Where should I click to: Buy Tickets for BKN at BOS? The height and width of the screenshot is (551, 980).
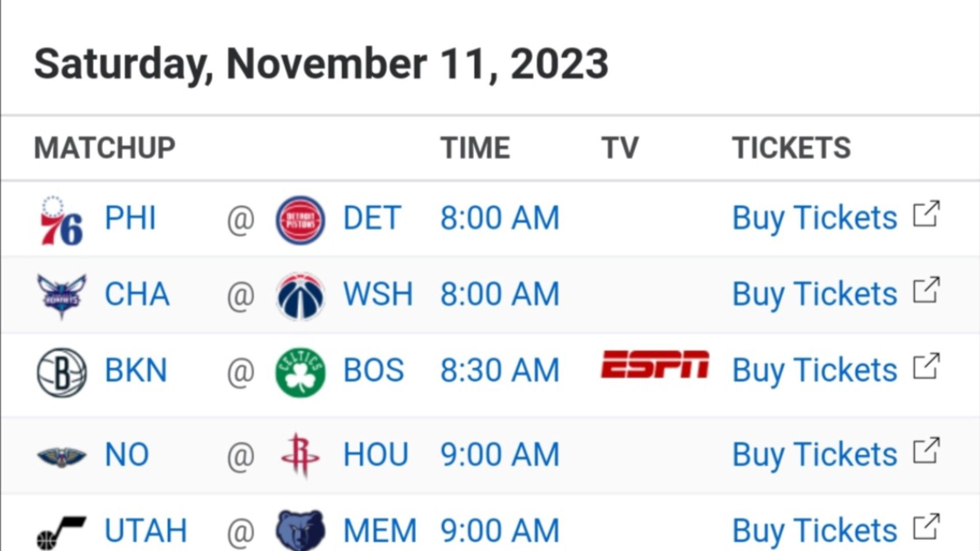click(x=836, y=370)
